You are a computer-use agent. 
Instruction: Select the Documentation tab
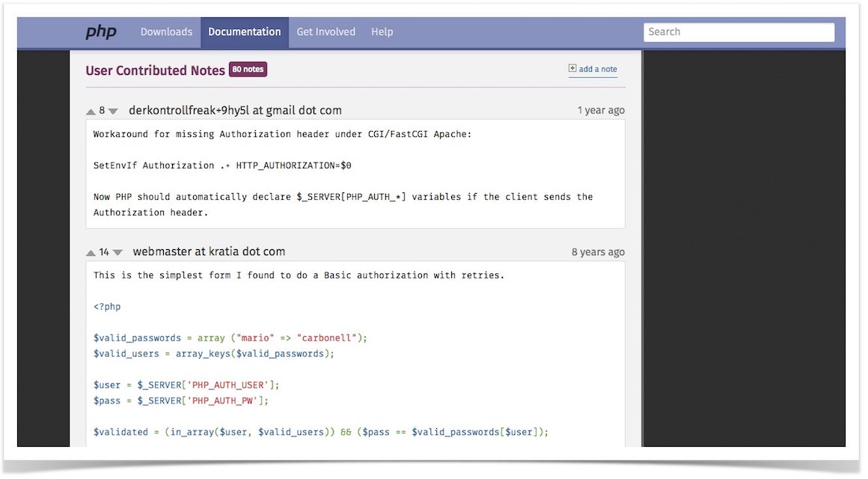(x=244, y=32)
